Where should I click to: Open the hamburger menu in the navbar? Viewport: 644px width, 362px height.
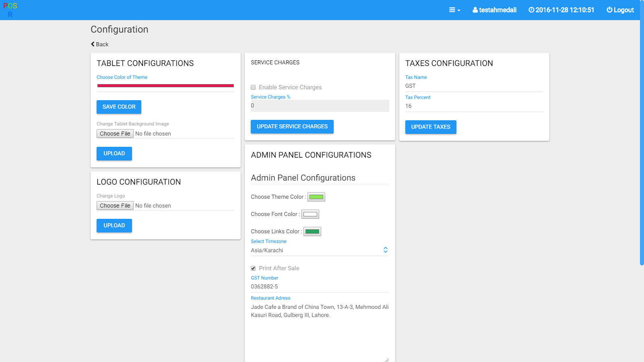454,10
